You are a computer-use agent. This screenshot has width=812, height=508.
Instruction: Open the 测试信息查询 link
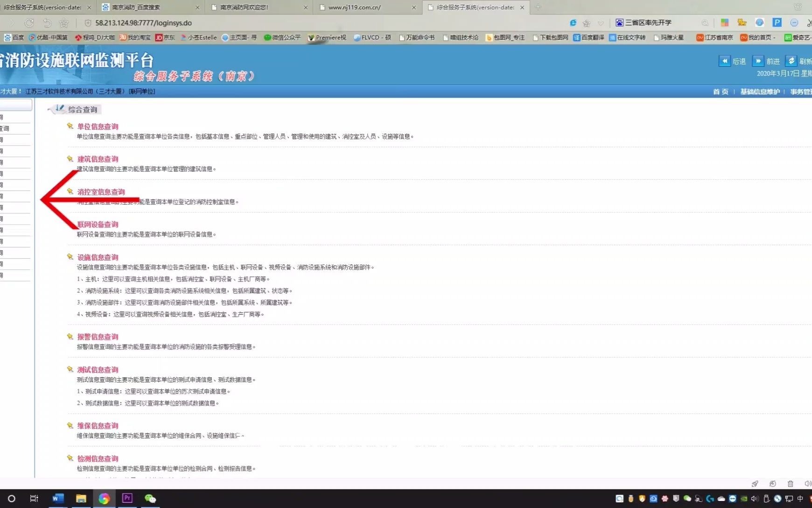pos(98,370)
